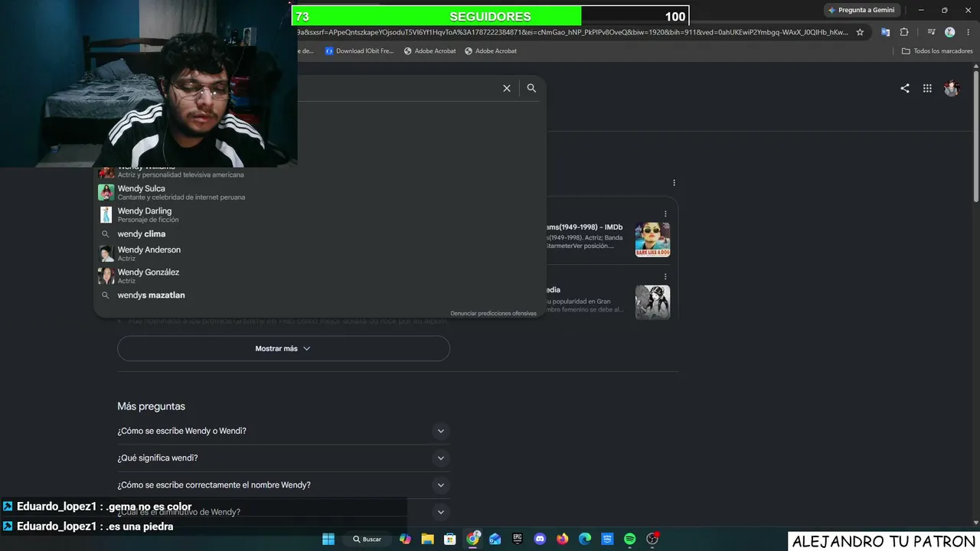The width and height of the screenshot is (980, 551).
Task: Open the 'Todos los marcadores' bookmarks folder
Action: click(x=937, y=51)
